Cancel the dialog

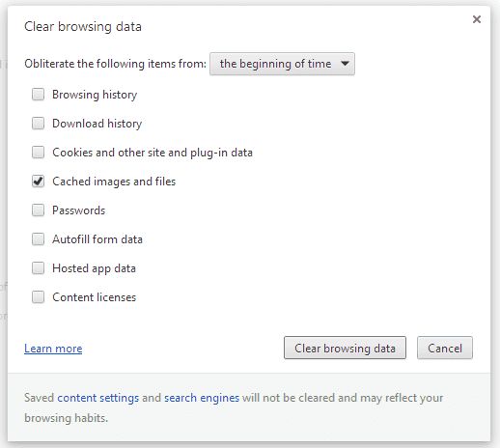(445, 348)
